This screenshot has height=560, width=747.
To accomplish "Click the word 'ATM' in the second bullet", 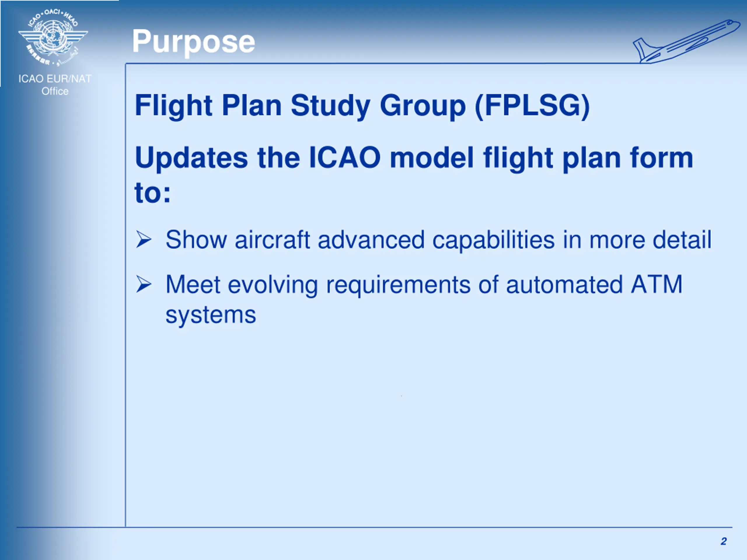I will [x=657, y=284].
